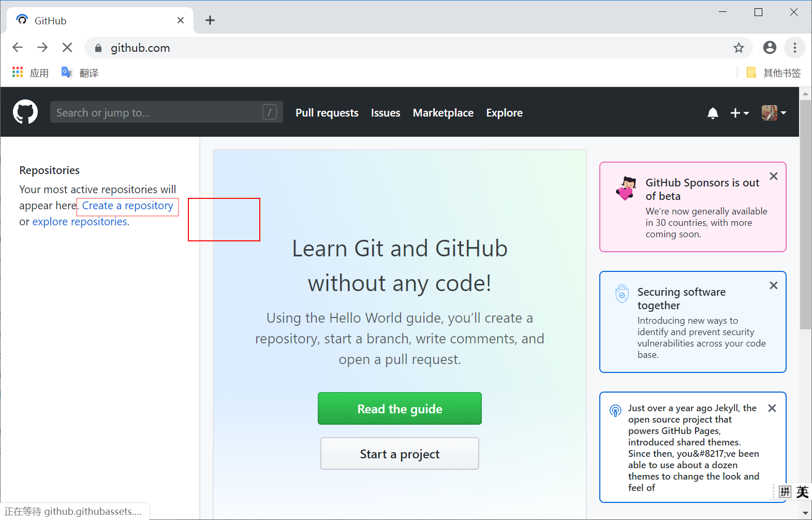Go to Issues in the header
Viewport: 812px width, 520px height.
(386, 113)
